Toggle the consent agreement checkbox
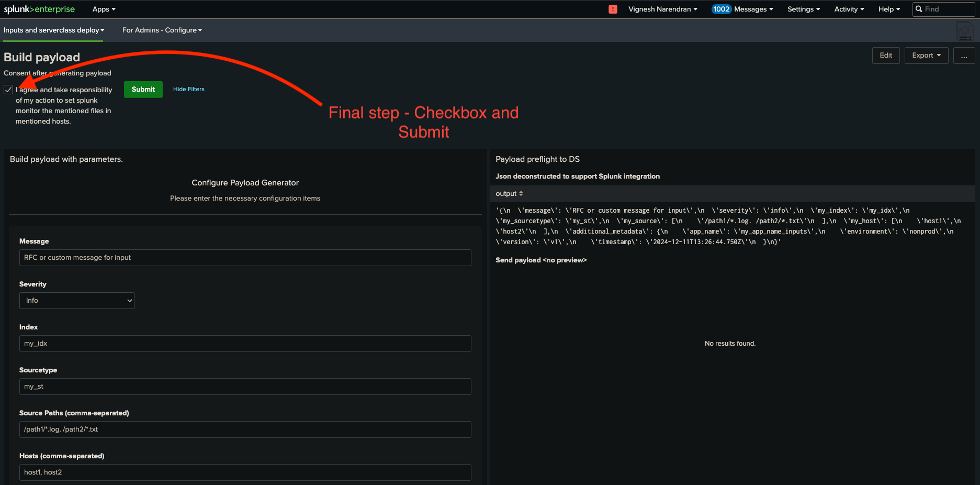 pyautogui.click(x=8, y=90)
